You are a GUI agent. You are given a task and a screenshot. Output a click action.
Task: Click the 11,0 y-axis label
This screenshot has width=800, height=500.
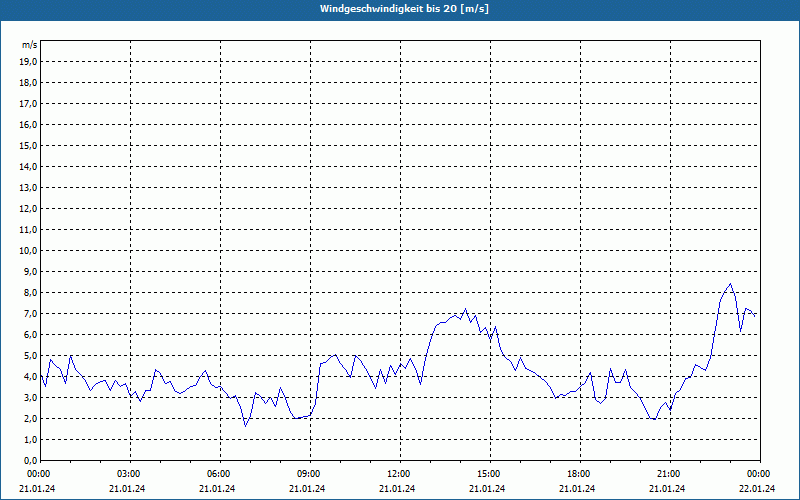coord(29,230)
